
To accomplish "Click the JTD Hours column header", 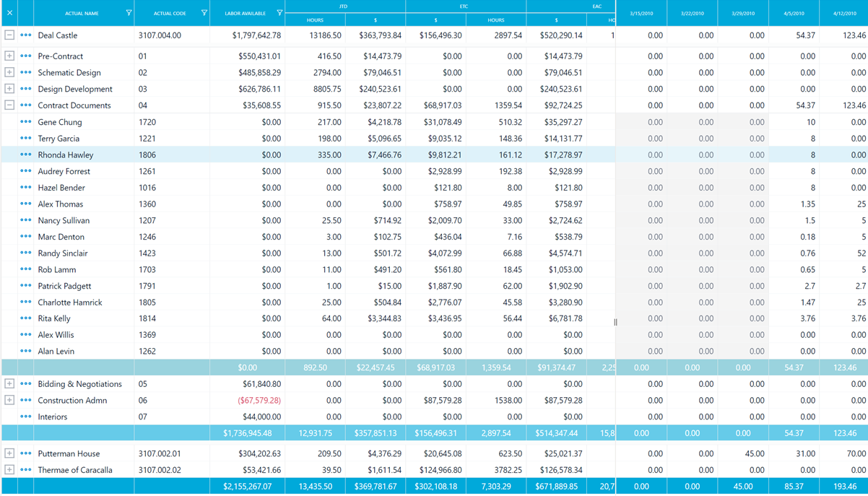I will (315, 19).
